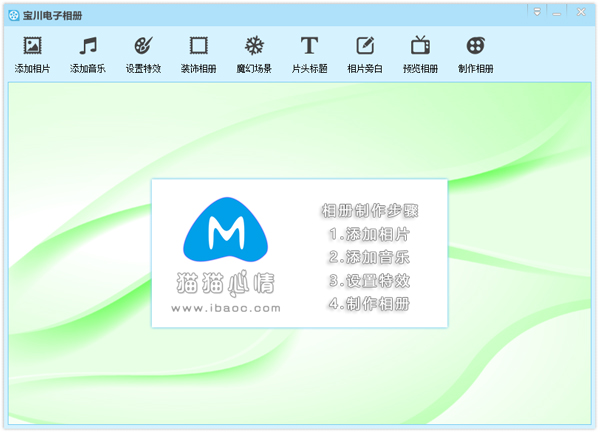Close the 宝川电子相册 window

point(580,10)
